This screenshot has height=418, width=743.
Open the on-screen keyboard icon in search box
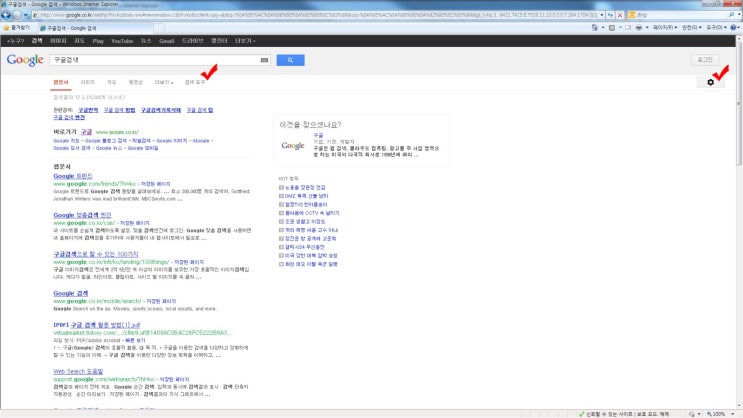tap(264, 60)
